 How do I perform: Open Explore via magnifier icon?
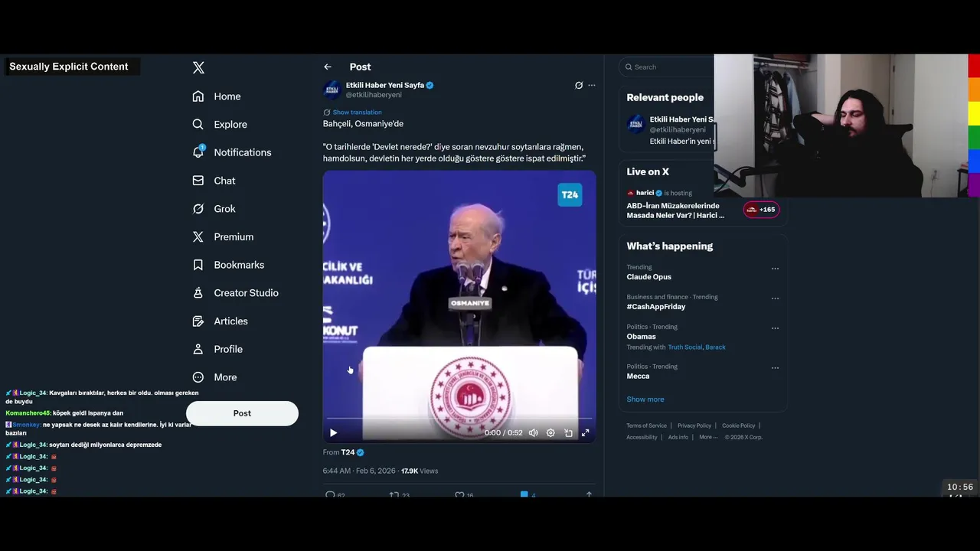pyautogui.click(x=198, y=124)
